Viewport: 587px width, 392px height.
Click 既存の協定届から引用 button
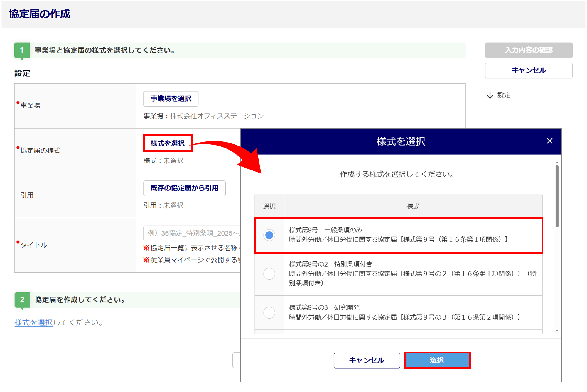[x=184, y=188]
